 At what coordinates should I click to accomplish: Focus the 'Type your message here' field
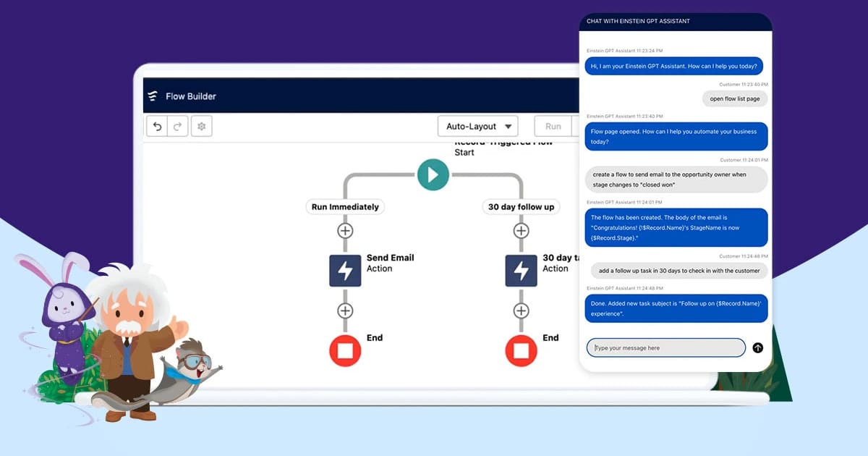(x=665, y=348)
